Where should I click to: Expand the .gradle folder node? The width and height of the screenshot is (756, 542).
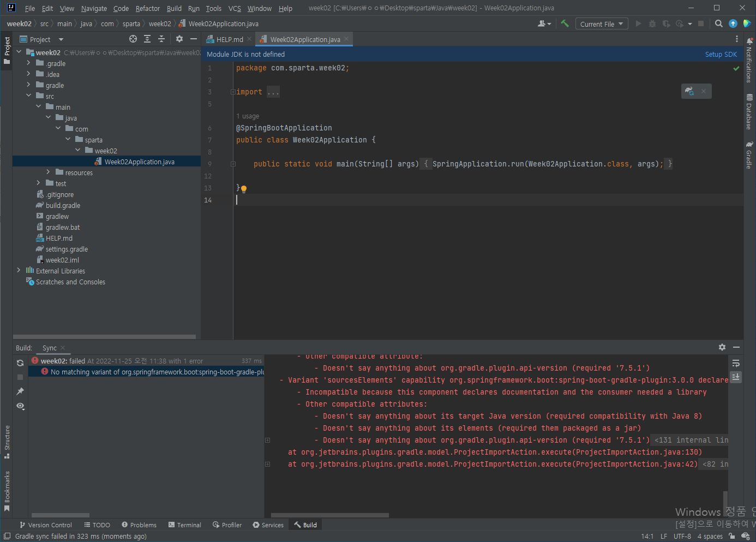pos(28,63)
